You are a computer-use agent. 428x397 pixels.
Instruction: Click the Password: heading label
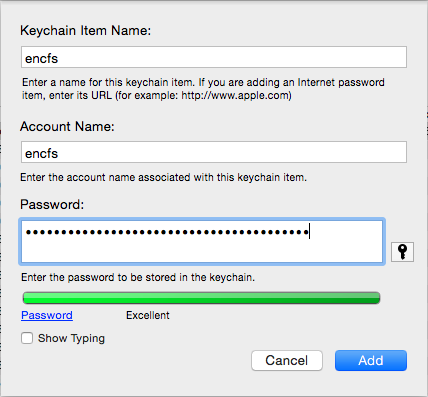point(52,204)
